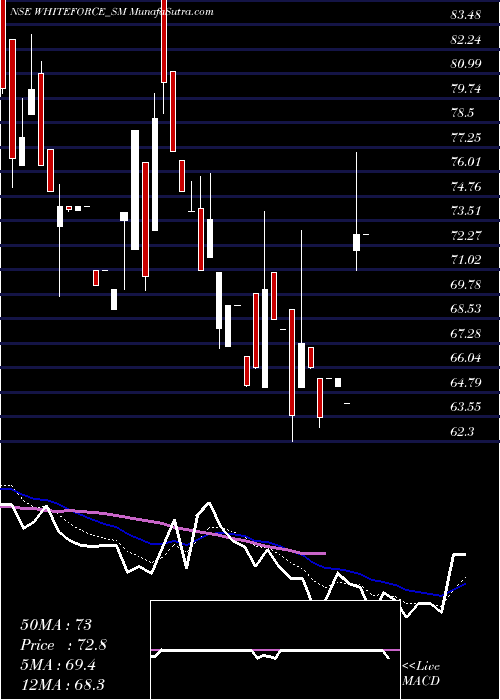This screenshot has width=500, height=700.
Task: Click the 68.53 price axis label
Action: 466,308
